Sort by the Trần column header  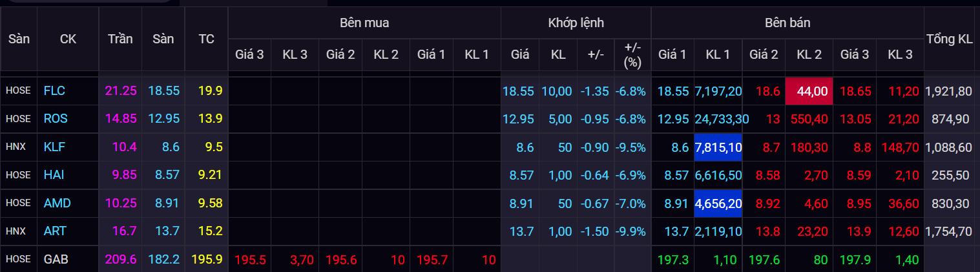(x=120, y=39)
